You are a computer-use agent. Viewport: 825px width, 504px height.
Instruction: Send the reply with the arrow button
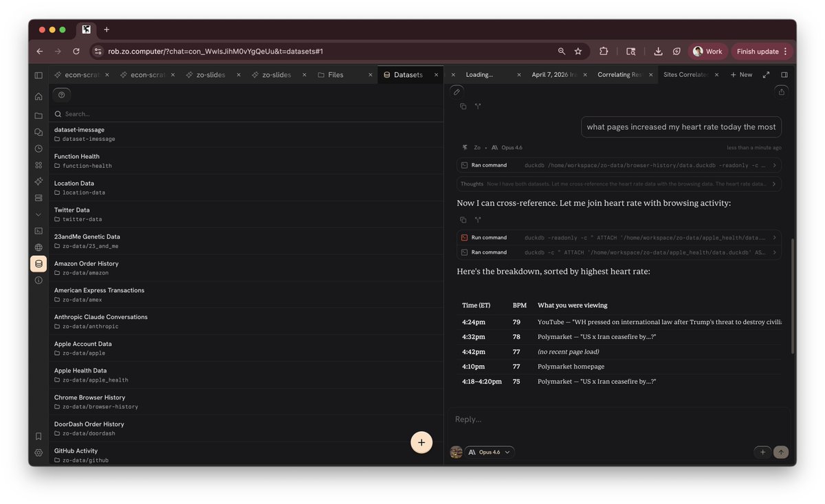click(781, 452)
